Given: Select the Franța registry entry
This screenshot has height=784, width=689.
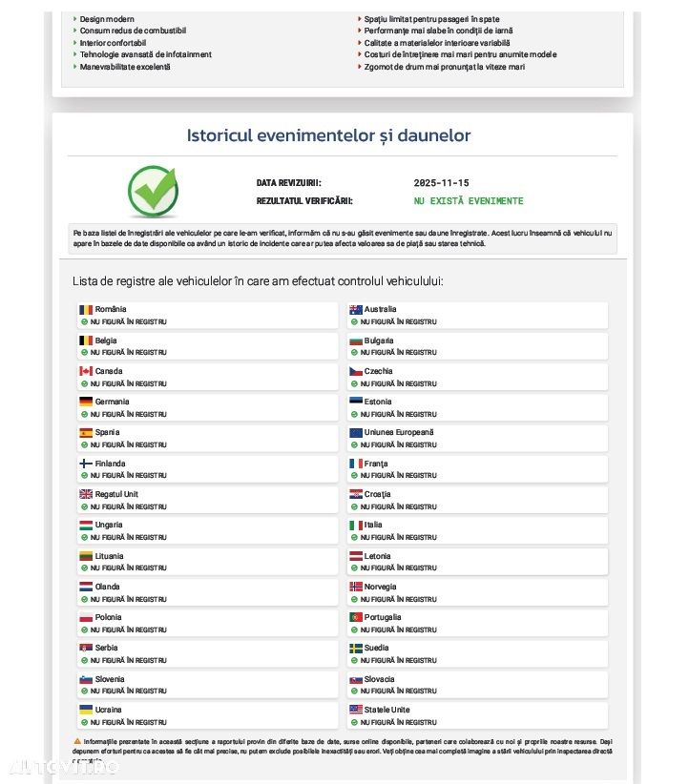Looking at the screenshot, I should (477, 469).
